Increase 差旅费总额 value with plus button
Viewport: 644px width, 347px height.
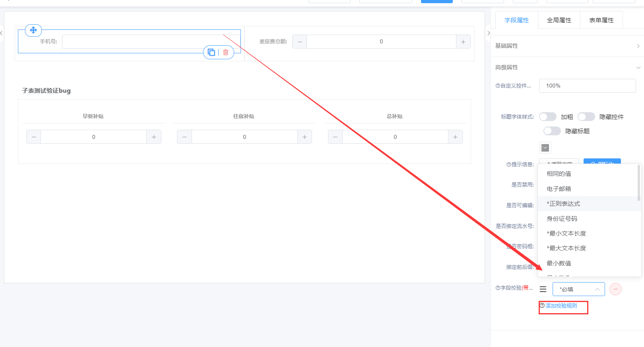click(x=463, y=42)
